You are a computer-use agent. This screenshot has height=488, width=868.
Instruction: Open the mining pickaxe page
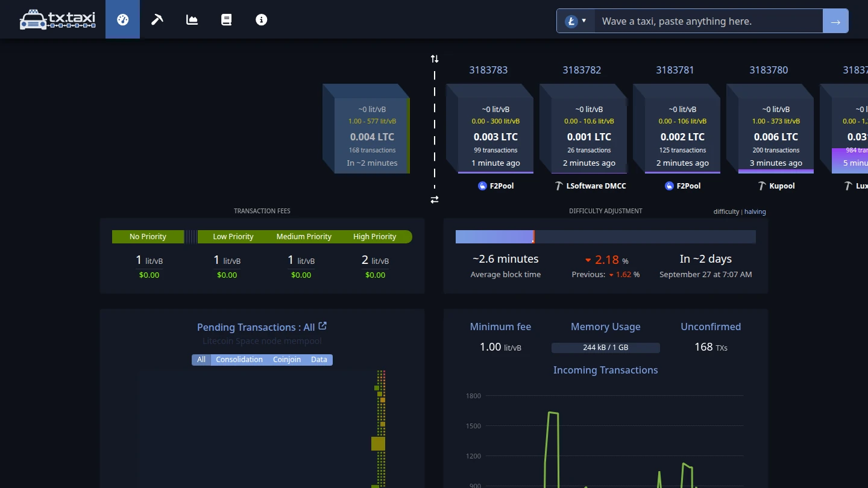pos(157,19)
